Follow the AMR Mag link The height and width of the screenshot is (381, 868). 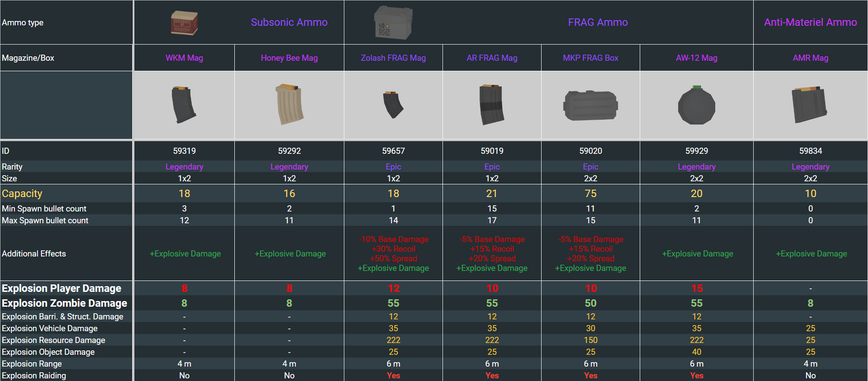click(x=810, y=58)
